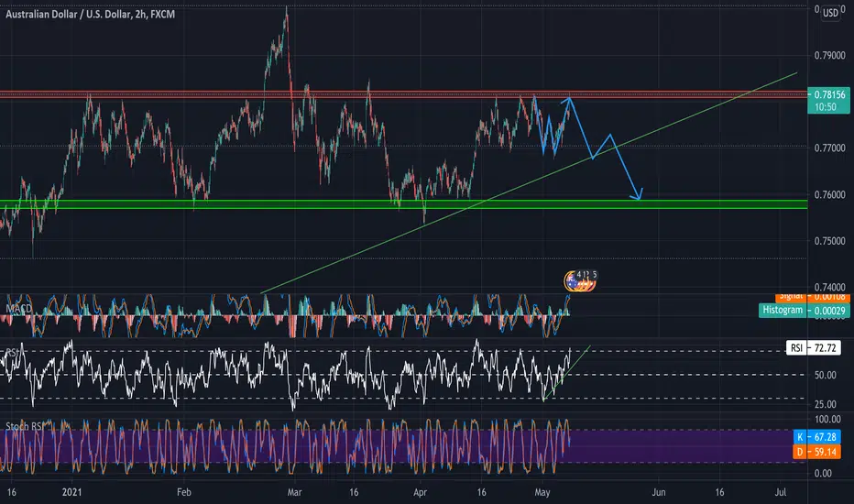Select the green trendline on RSI pane

click(x=566, y=373)
